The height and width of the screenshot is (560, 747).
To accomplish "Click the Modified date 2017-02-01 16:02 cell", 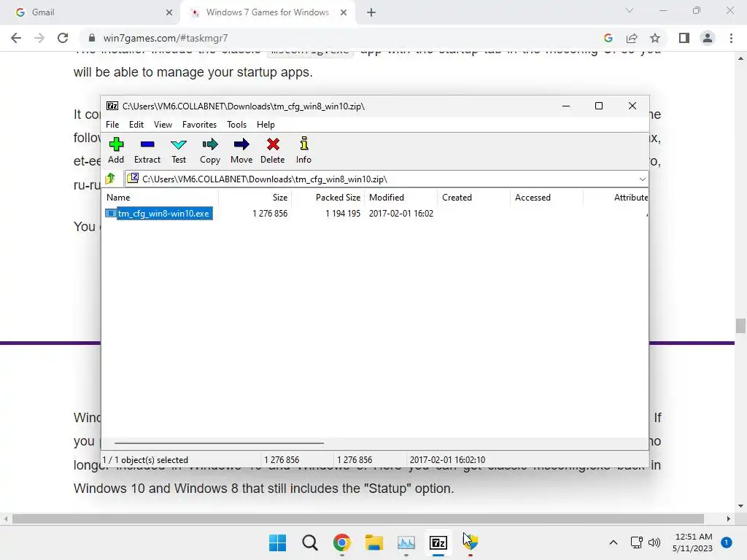I will click(x=401, y=214).
